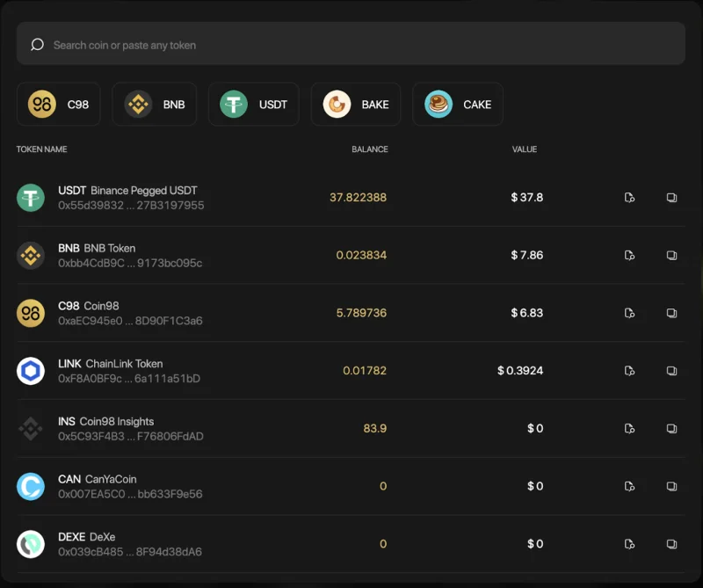The width and height of the screenshot is (703, 588).
Task: Open the BNB Token row document icon
Action: coord(629,255)
